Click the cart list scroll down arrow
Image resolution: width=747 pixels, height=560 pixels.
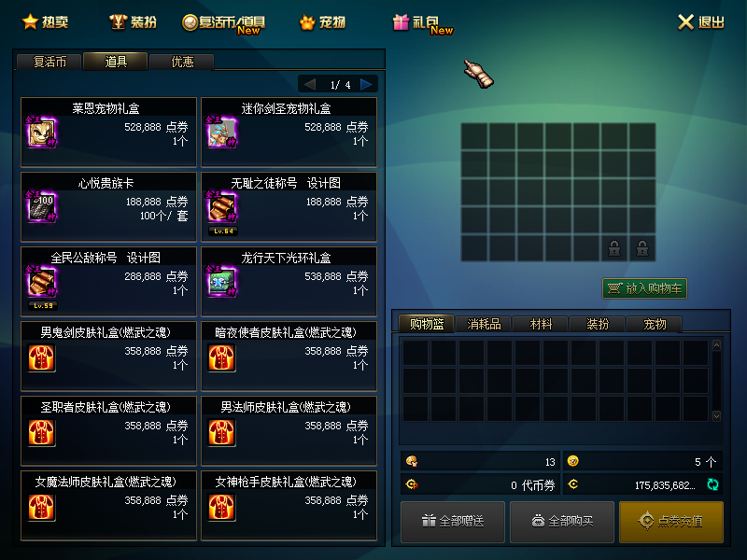pyautogui.click(x=716, y=416)
